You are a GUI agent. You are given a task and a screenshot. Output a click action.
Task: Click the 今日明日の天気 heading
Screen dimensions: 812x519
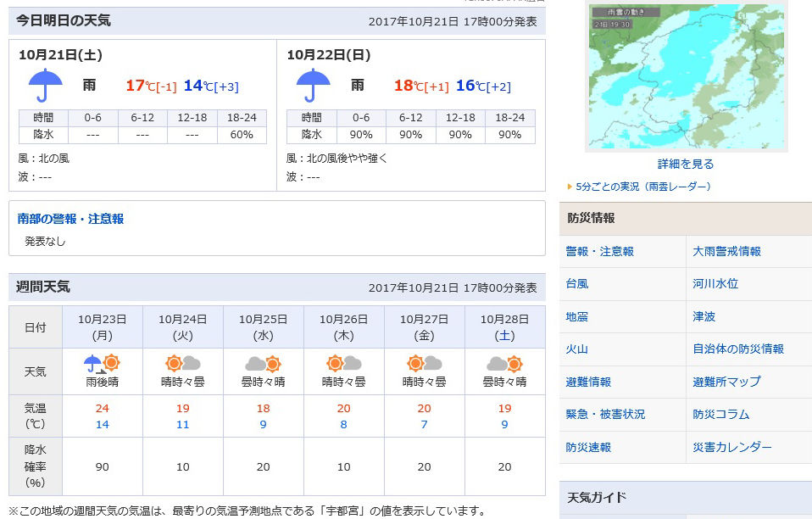tap(64, 20)
